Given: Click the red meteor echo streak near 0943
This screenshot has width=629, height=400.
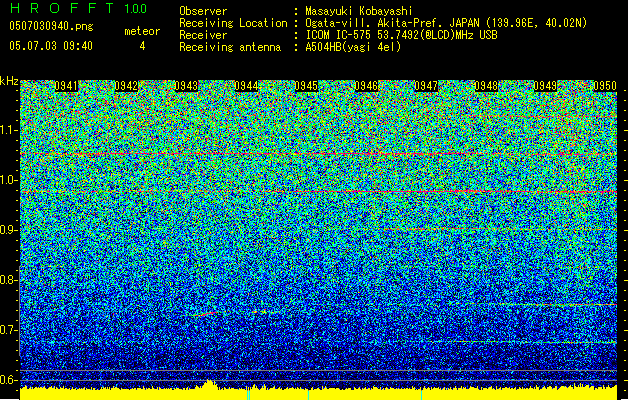Looking at the screenshot, I should point(205,314).
